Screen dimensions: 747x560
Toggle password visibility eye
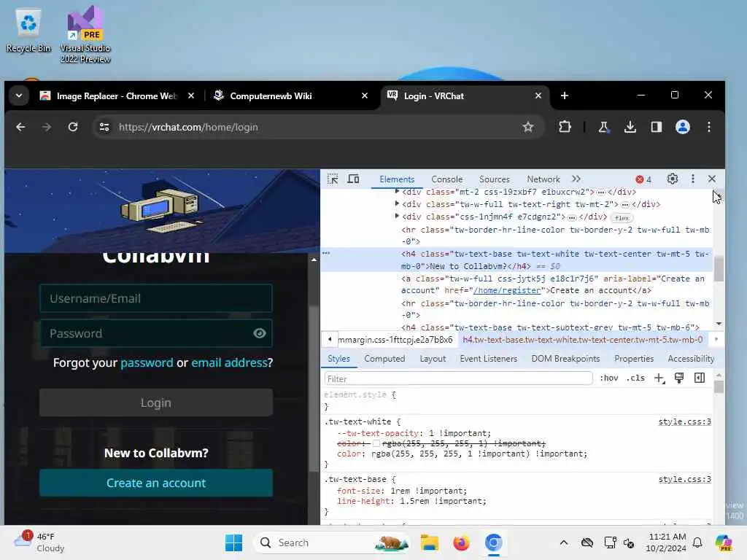pos(259,333)
